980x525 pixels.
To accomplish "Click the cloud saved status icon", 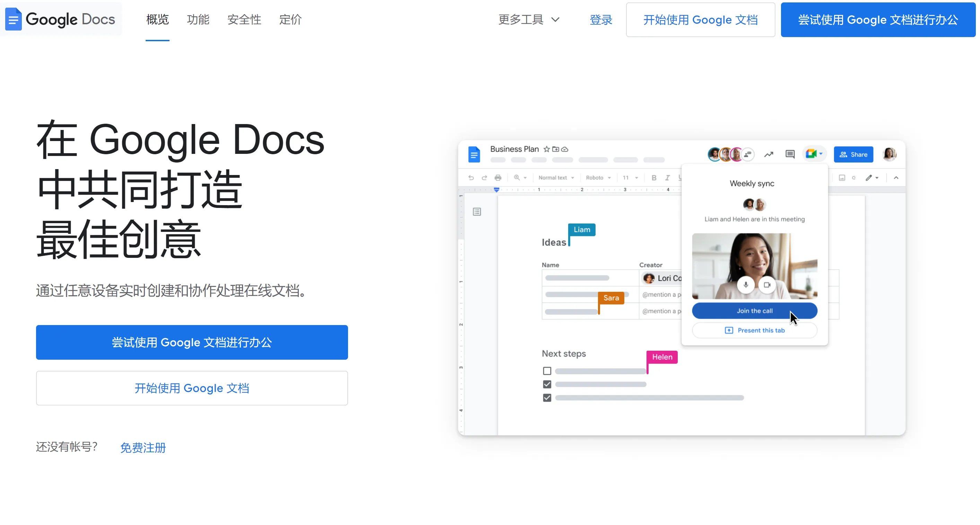I will point(565,149).
